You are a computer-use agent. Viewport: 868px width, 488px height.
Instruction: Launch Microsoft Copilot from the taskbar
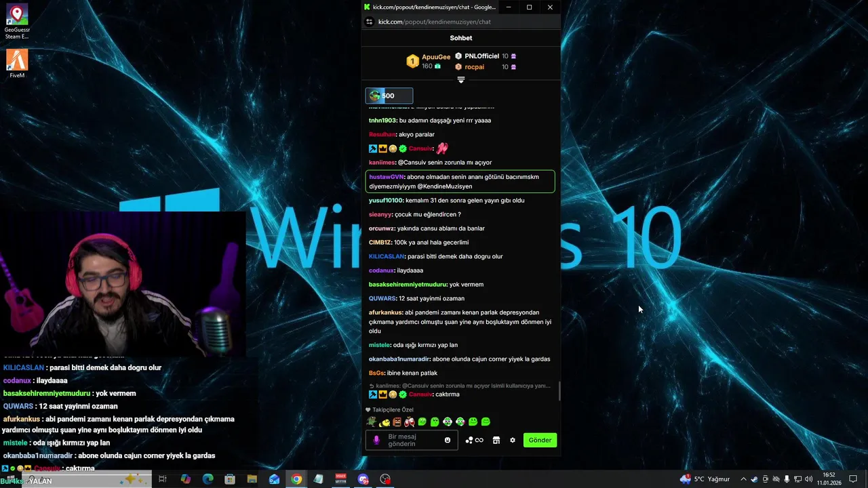[x=185, y=479]
